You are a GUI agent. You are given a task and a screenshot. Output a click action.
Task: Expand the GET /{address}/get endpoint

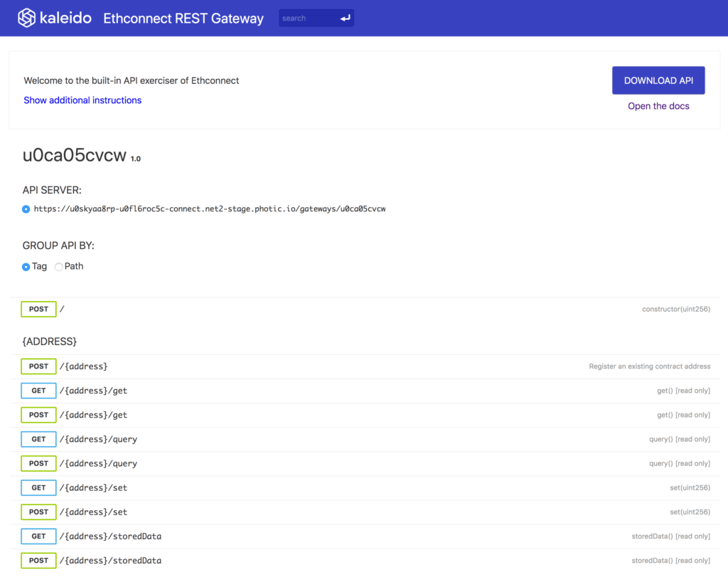click(365, 391)
